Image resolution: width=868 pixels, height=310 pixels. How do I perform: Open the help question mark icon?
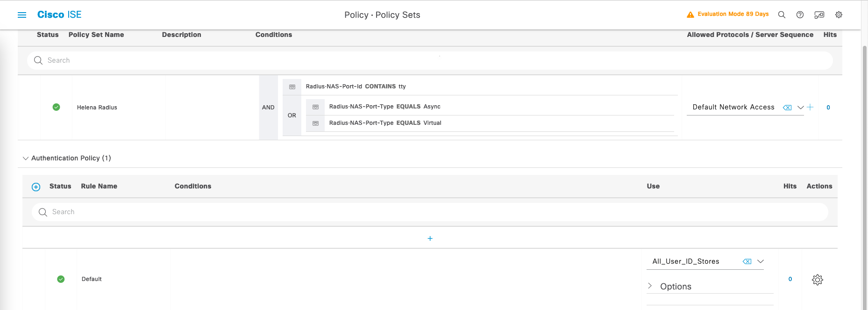(x=800, y=15)
